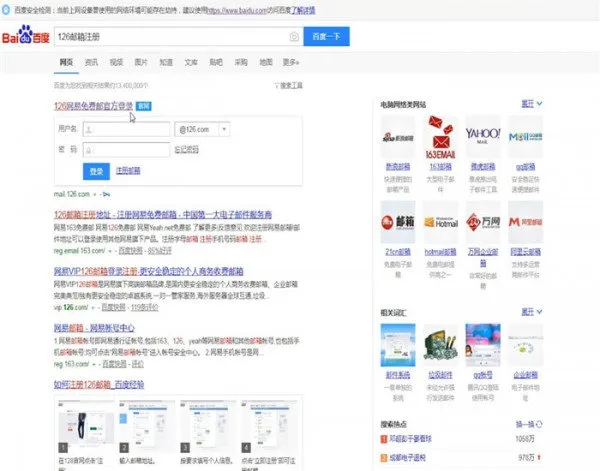Open 如何注册126邮箱_百度经验 result
The width and height of the screenshot is (600, 471).
[x=99, y=385]
